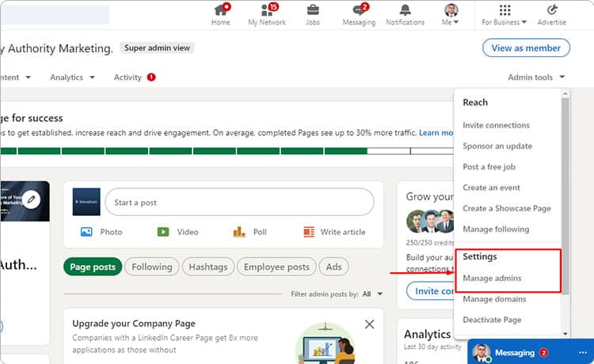
Task: Select Sponsor an update
Action: 497,146
